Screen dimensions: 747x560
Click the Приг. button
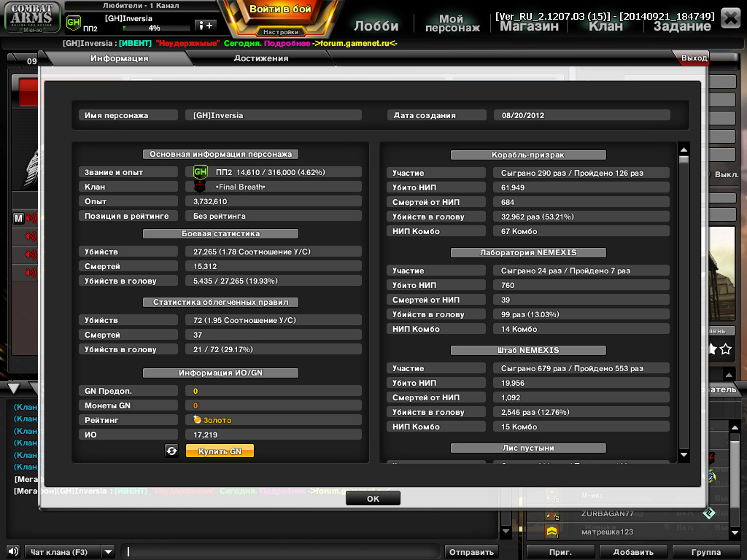pyautogui.click(x=560, y=552)
